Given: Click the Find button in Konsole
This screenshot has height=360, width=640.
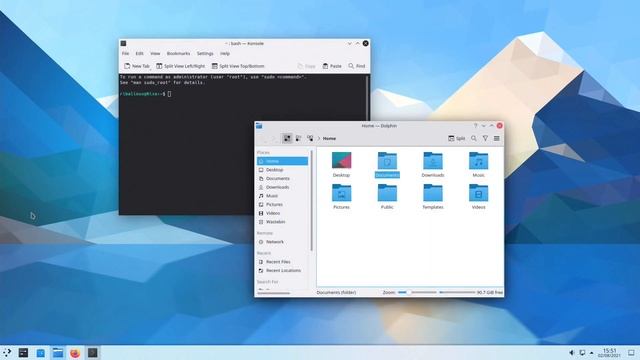Looking at the screenshot, I should tap(357, 66).
